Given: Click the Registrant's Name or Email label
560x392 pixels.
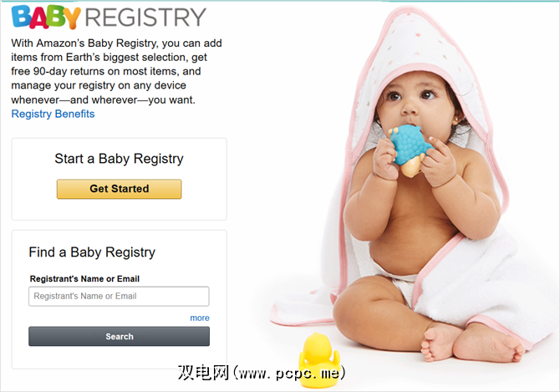Looking at the screenshot, I should click(84, 279).
